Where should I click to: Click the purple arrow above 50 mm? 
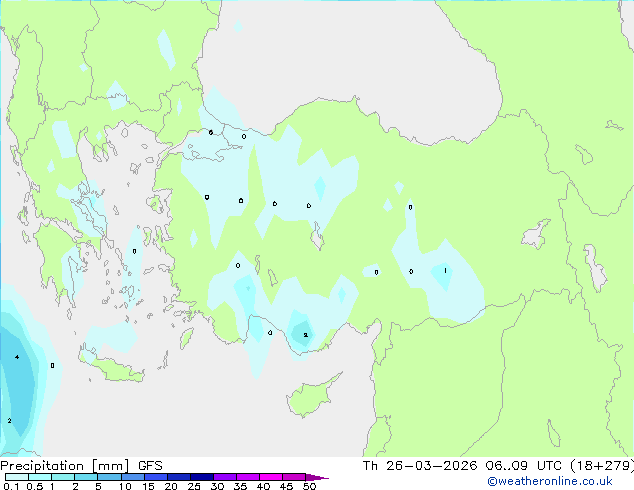(317, 477)
